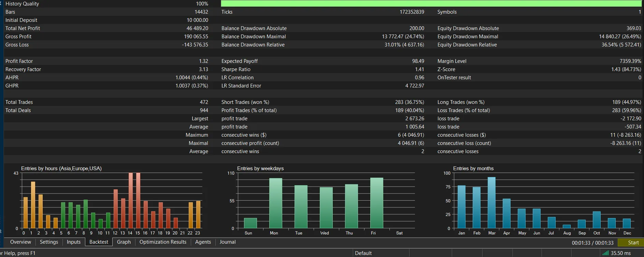
Task: Select the Backtest tab
Action: (99, 242)
